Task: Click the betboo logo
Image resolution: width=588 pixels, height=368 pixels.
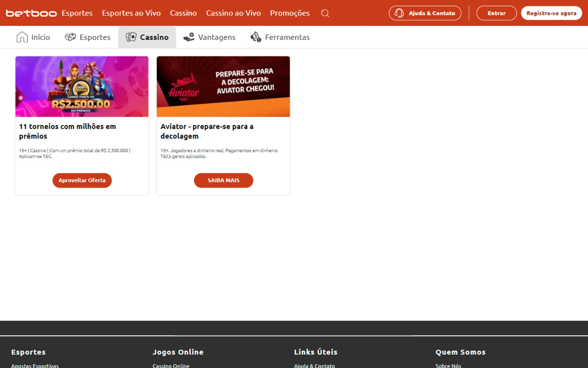Action: [31, 13]
